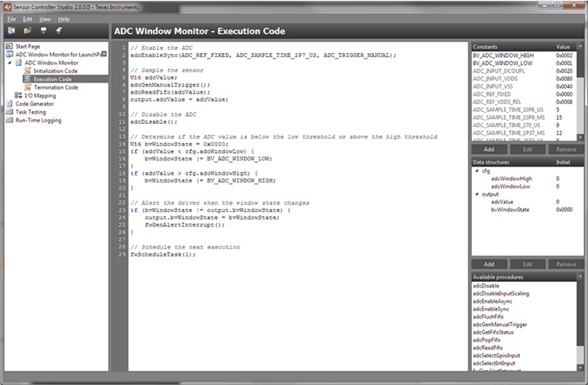Click the I/O Mapping arrows icon

coord(18,95)
